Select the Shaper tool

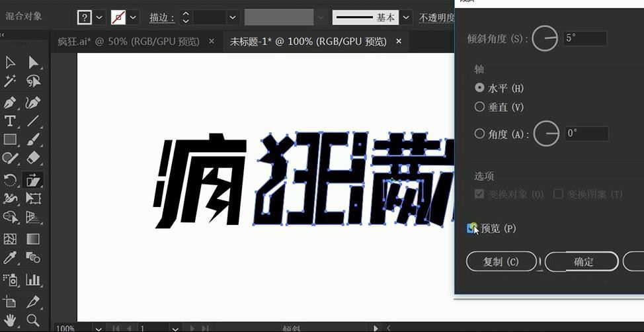[10, 158]
